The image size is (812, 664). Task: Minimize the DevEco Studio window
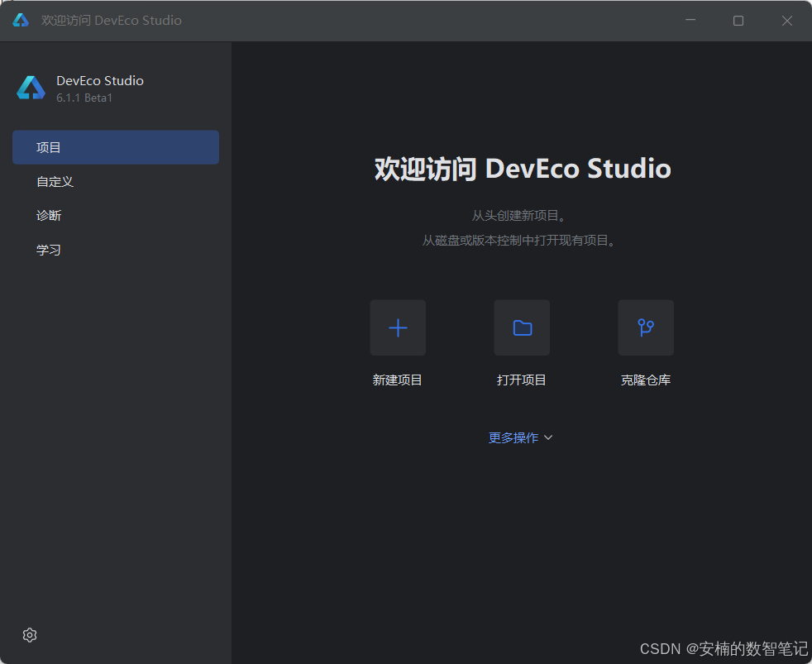click(x=690, y=20)
